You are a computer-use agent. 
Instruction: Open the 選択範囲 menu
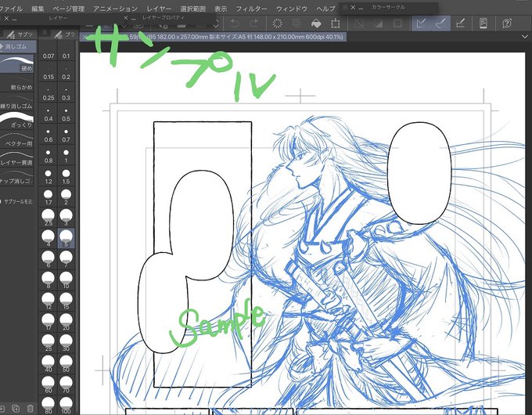coord(192,9)
